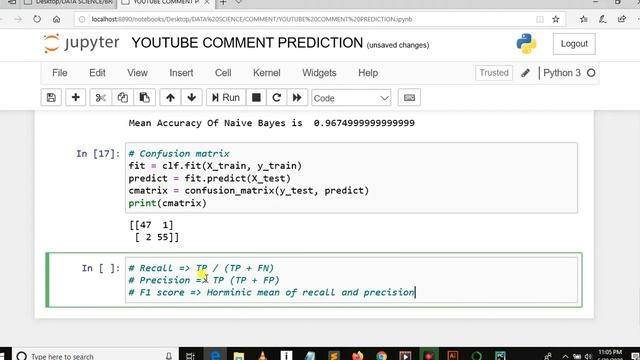Image resolution: width=640 pixels, height=360 pixels.
Task: Open Firefox on the taskbar
Action: pyautogui.click(x=357, y=356)
